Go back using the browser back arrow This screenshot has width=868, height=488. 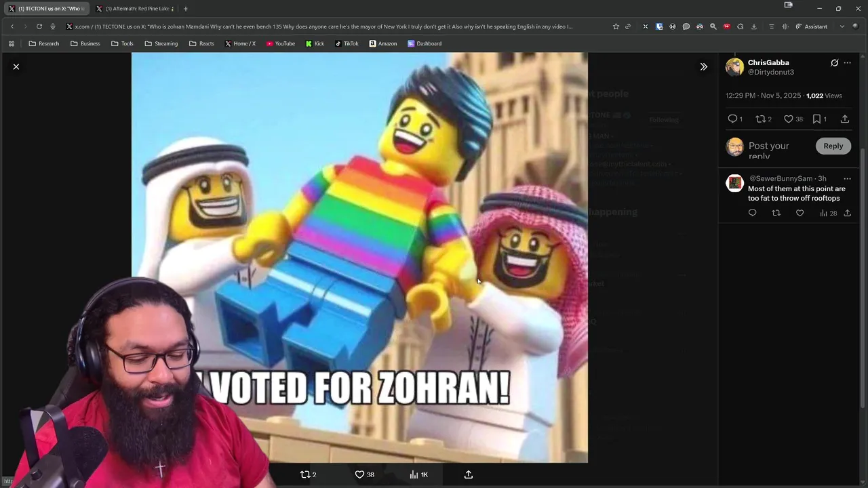[x=12, y=26]
